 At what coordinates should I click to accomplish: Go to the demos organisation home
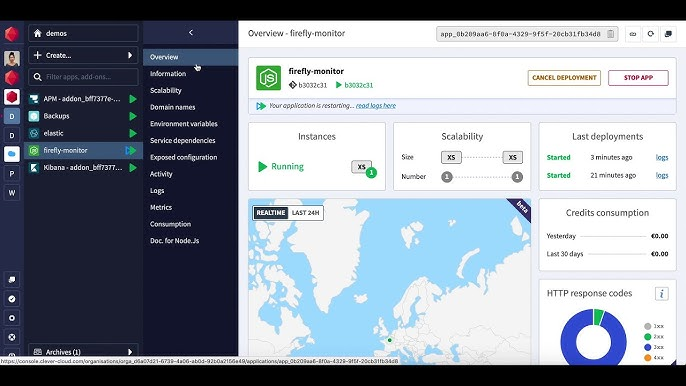pyautogui.click(x=83, y=33)
